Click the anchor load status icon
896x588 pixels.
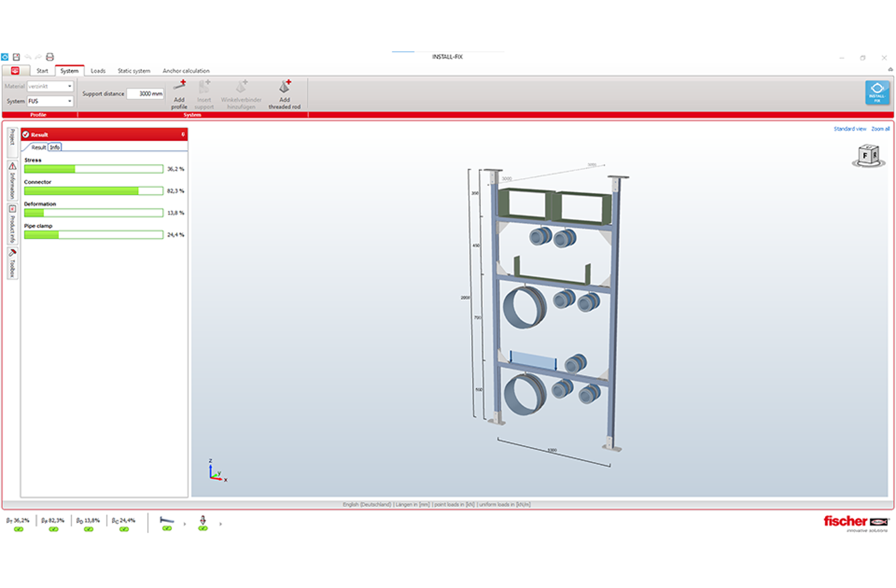tap(203, 520)
